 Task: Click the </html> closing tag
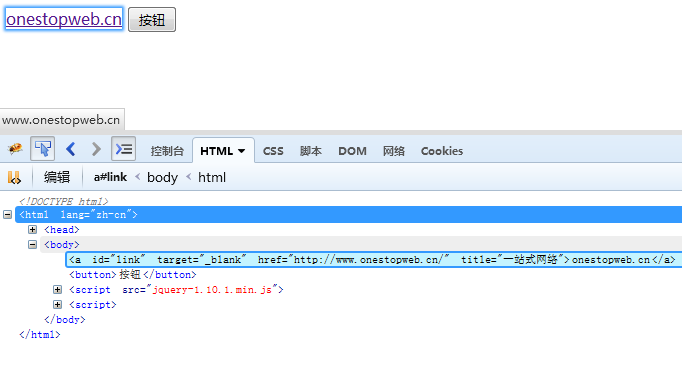click(40, 334)
